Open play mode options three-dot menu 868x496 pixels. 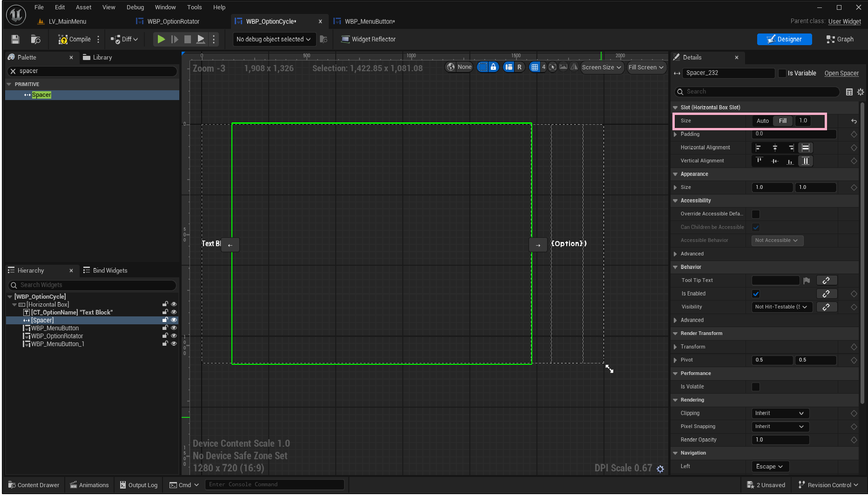tap(214, 40)
